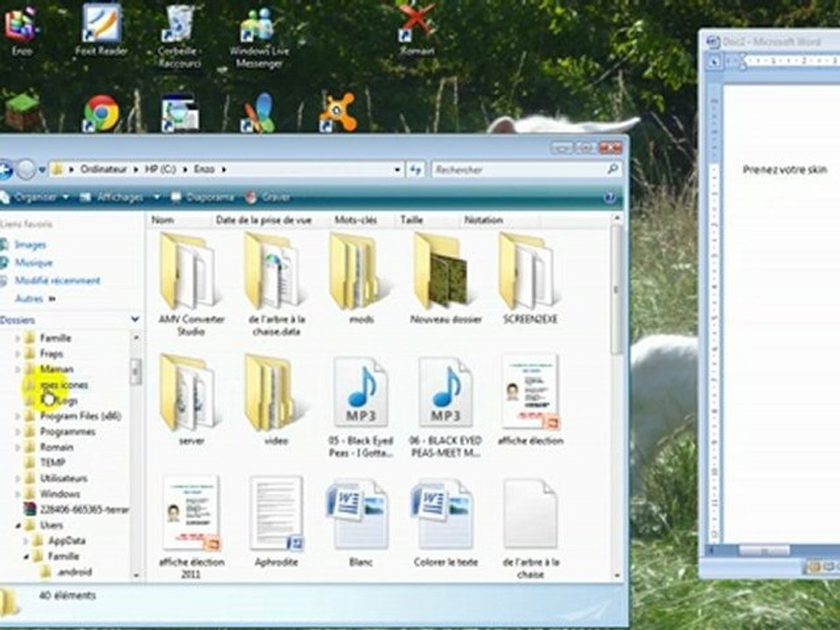Click the Explorer back navigation arrow
The height and width of the screenshot is (630, 840).
pyautogui.click(x=5, y=170)
